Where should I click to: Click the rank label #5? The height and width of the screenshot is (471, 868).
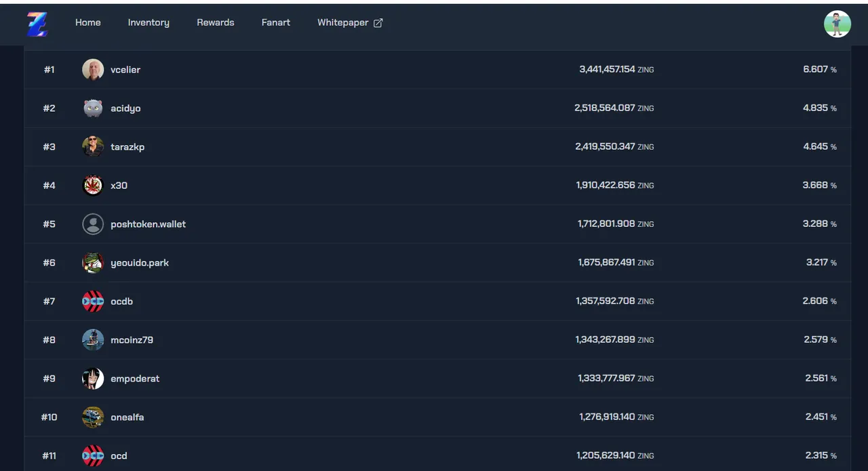click(x=50, y=224)
